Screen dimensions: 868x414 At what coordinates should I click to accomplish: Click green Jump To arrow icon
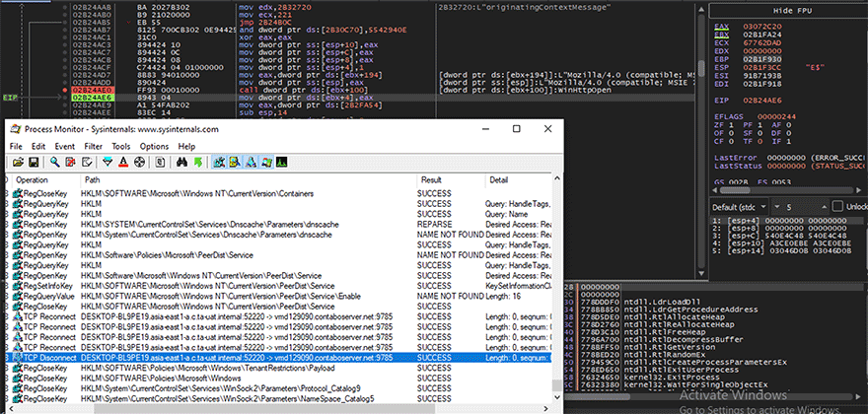point(198,163)
